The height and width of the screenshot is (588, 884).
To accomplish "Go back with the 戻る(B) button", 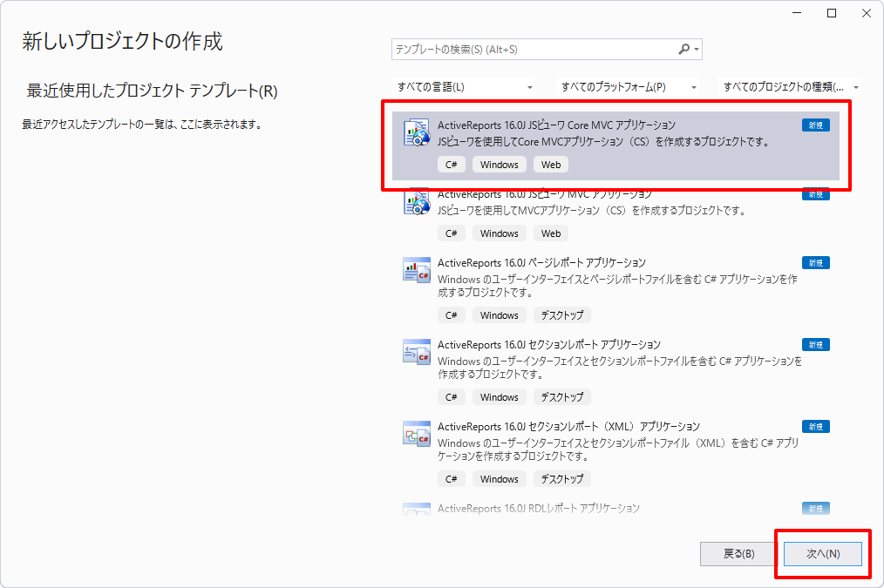I will [738, 554].
